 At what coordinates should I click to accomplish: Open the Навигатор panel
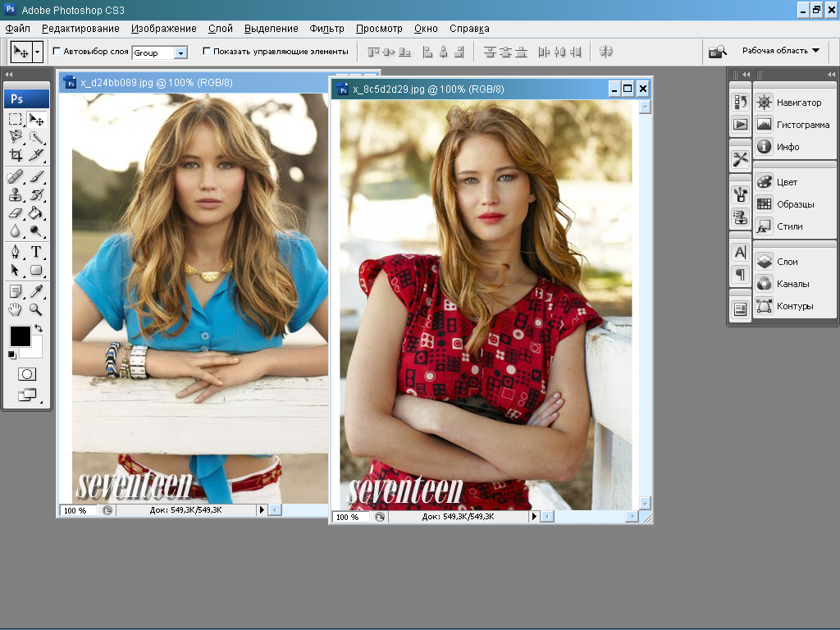[x=794, y=103]
